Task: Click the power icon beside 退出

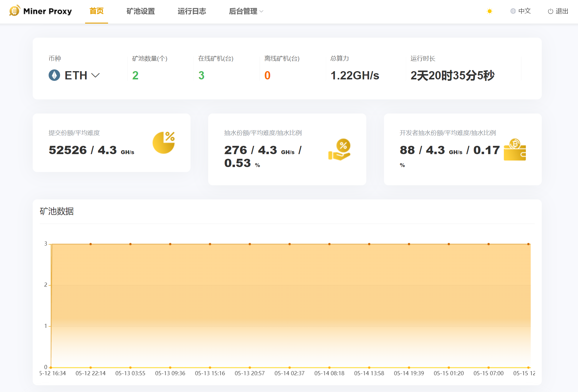Action: [x=550, y=11]
